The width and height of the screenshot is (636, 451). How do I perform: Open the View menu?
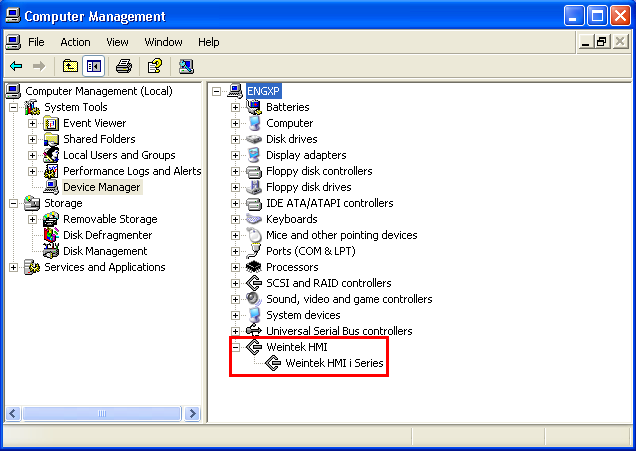coord(118,42)
